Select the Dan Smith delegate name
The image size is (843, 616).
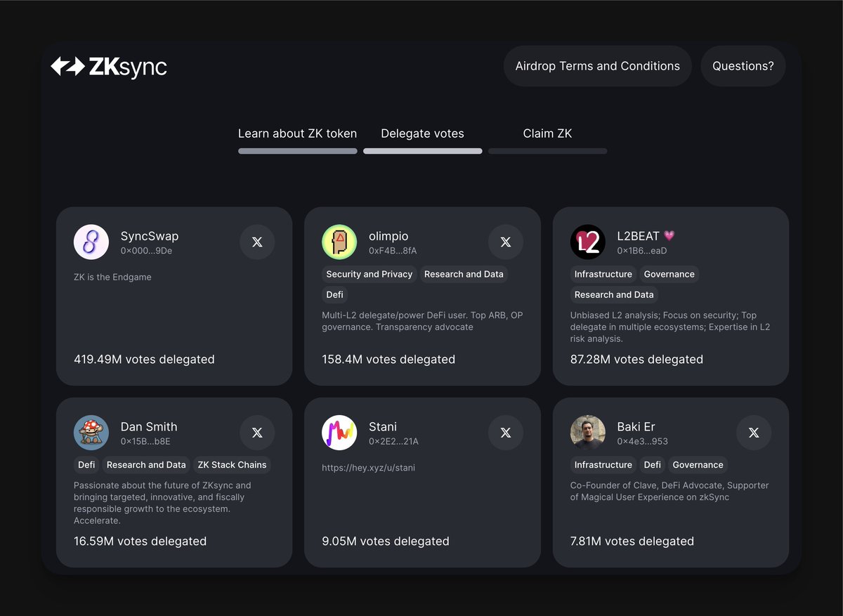pyautogui.click(x=149, y=426)
